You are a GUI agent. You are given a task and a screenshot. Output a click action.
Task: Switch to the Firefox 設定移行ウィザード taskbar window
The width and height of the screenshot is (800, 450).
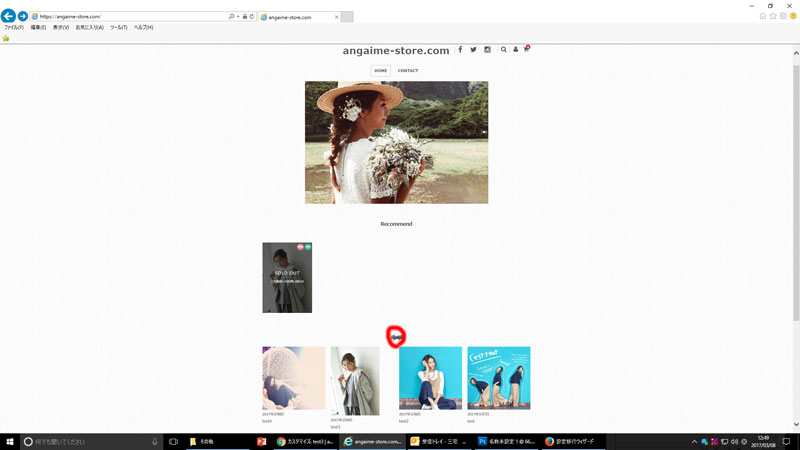coord(572,441)
